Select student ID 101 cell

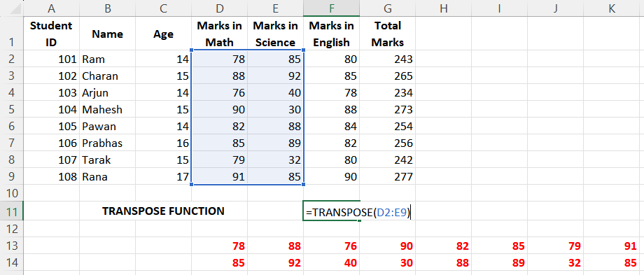click(x=51, y=59)
